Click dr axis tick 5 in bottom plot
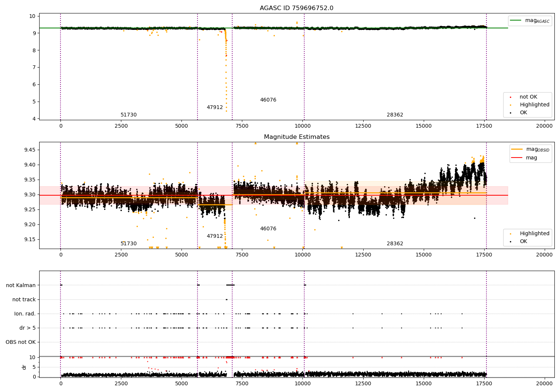 [34, 367]
